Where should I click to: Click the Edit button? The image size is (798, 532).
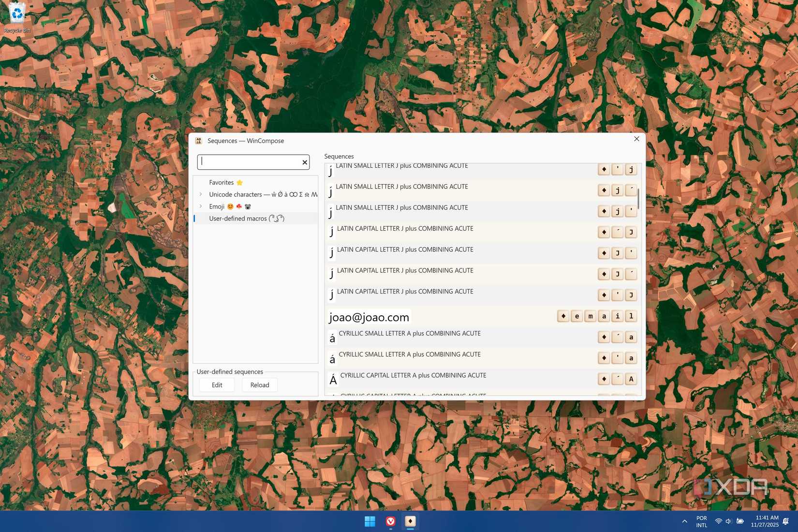(217, 385)
